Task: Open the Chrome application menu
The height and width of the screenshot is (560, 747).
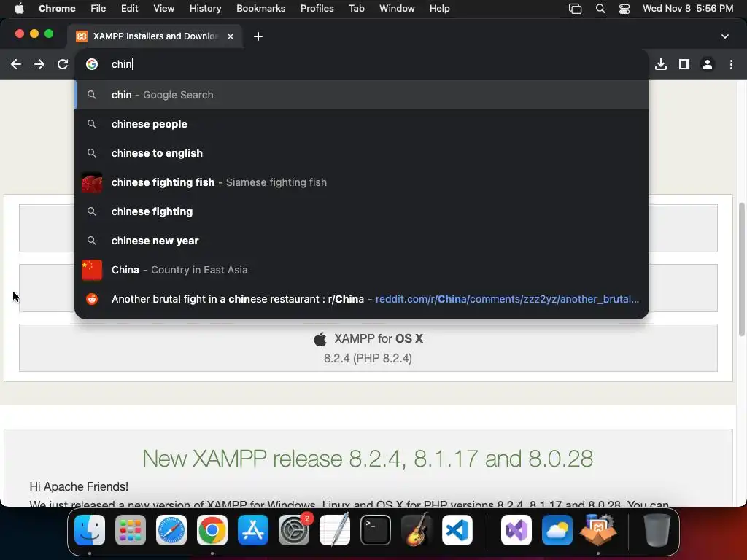Action: 57,9
